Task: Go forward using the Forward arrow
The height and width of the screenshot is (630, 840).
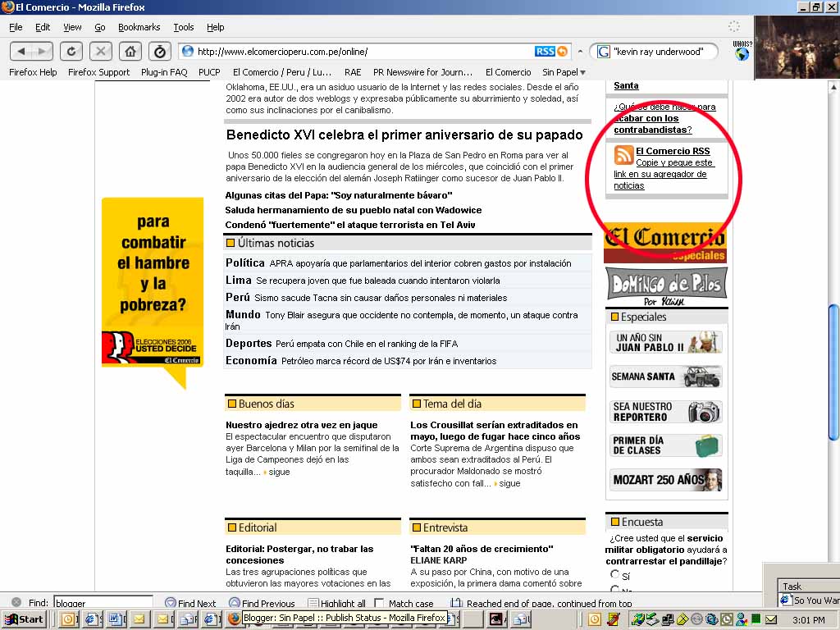Action: point(42,52)
